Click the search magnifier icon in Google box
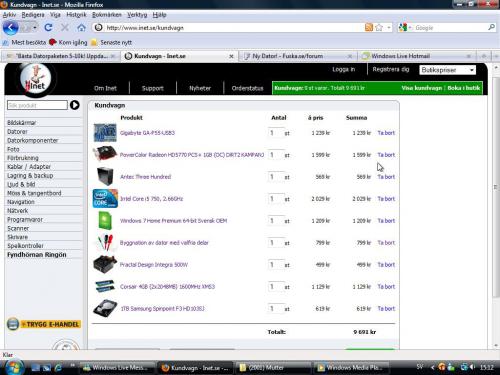This screenshot has height=375, width=500. 491,27
